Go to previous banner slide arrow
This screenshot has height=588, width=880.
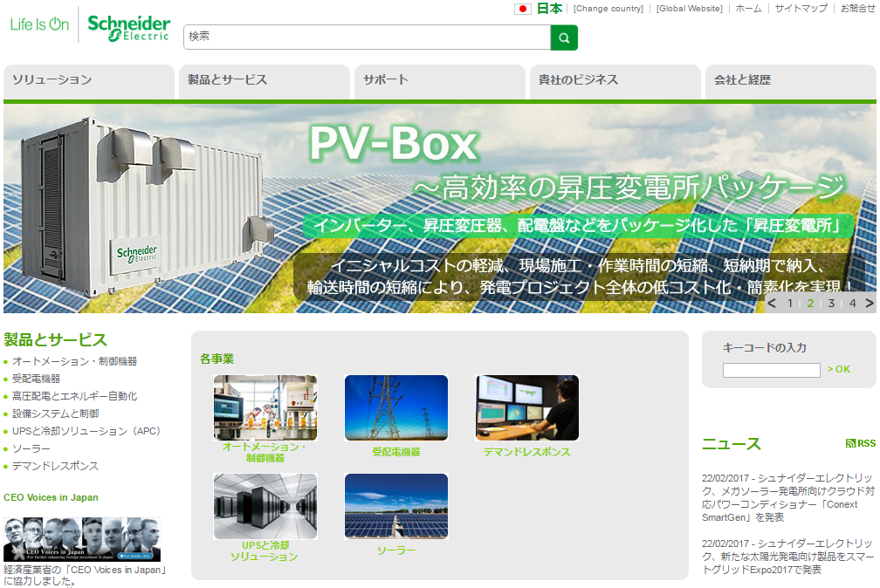[x=773, y=304]
